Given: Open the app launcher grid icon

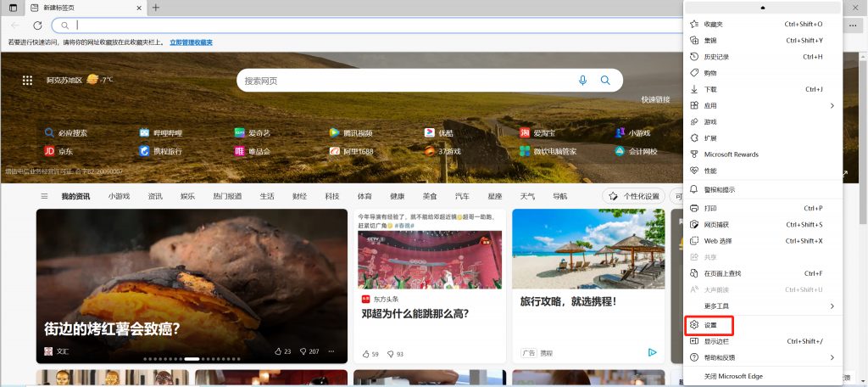Looking at the screenshot, I should pos(27,81).
